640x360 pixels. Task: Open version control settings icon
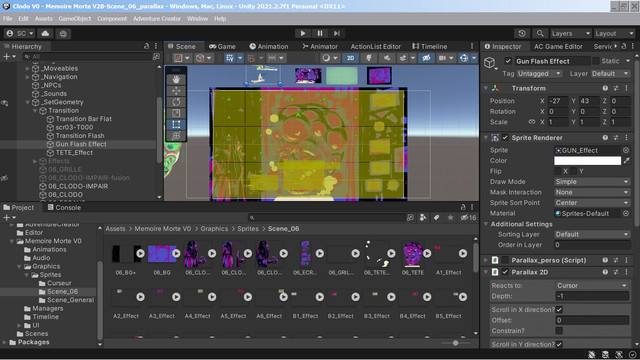pos(63,33)
